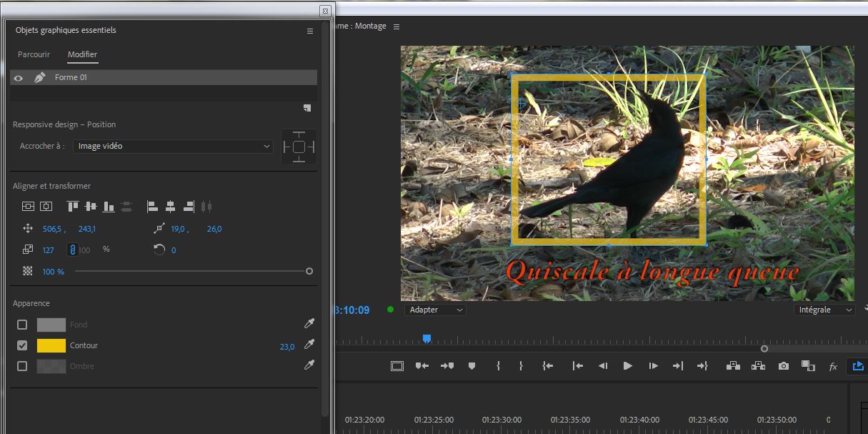Open the Intégrale playback resolution dropdown
This screenshot has height=434, width=868.
pos(824,310)
